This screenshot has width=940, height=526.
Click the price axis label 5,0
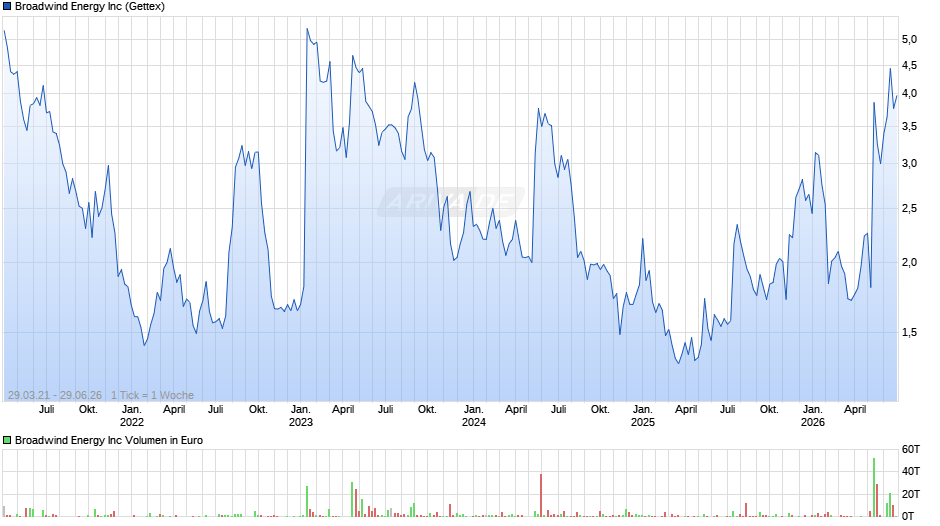pos(909,40)
